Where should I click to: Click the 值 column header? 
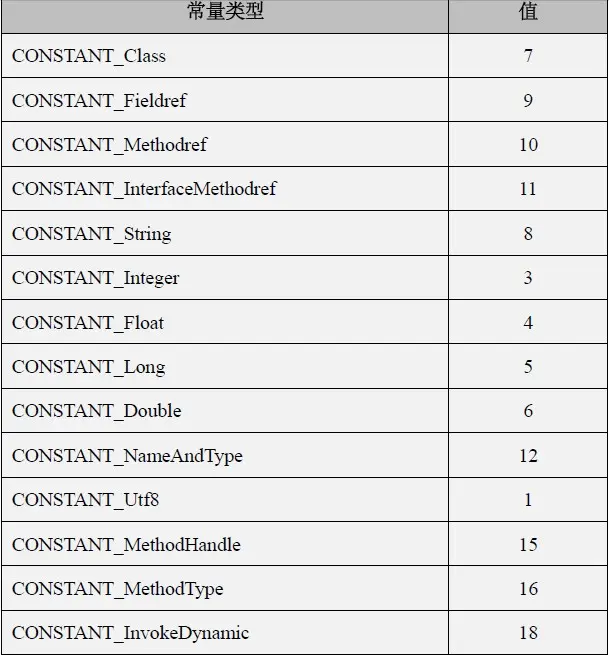pyautogui.click(x=528, y=11)
